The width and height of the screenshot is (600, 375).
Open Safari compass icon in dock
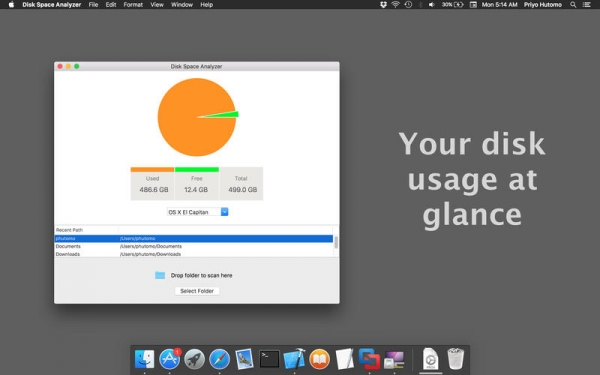click(x=219, y=359)
